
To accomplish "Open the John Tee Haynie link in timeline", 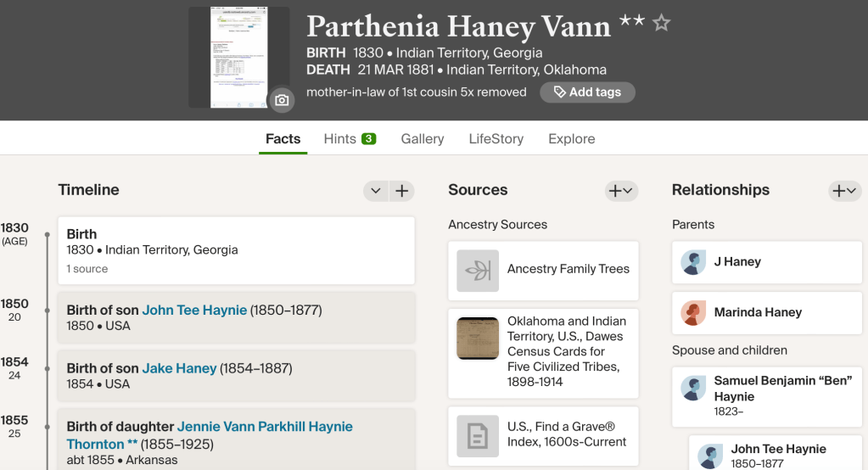I will tap(194, 311).
